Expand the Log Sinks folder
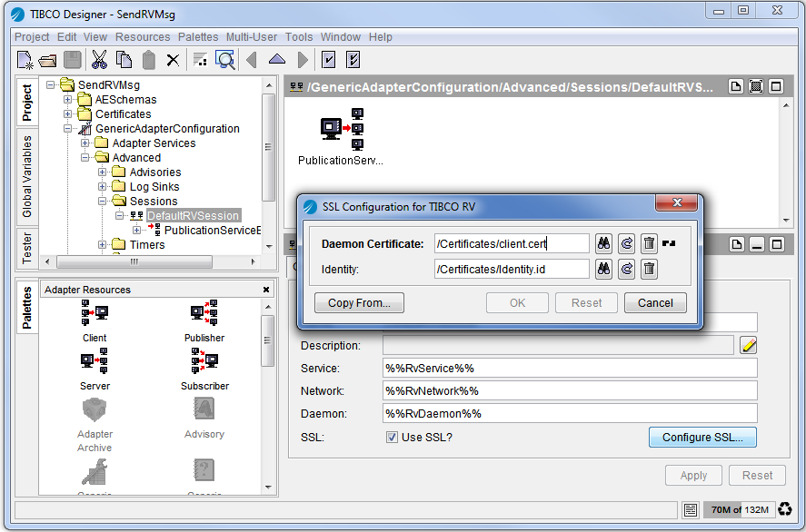The width and height of the screenshot is (806, 532). [x=102, y=186]
